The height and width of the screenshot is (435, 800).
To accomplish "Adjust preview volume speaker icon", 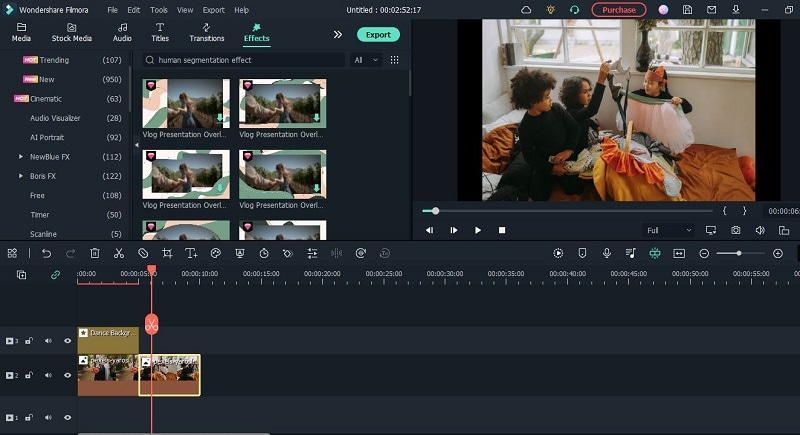I will point(760,231).
